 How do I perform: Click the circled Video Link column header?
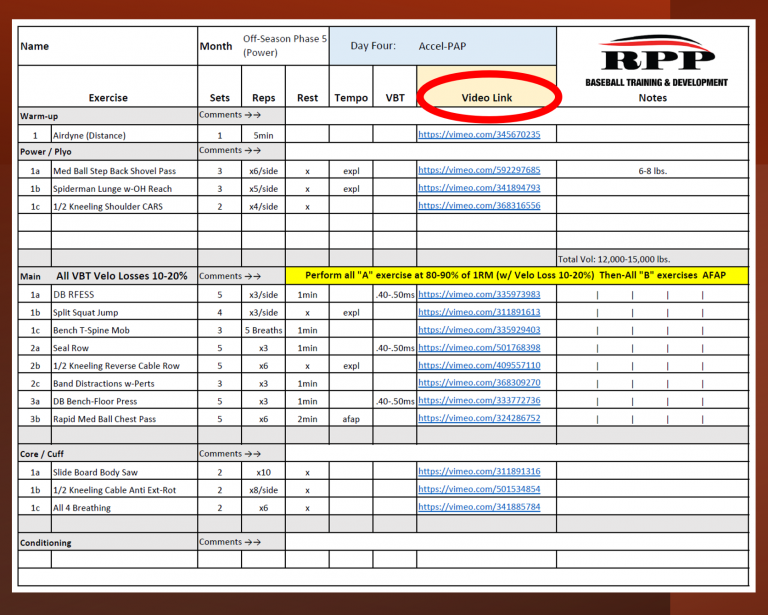489,98
